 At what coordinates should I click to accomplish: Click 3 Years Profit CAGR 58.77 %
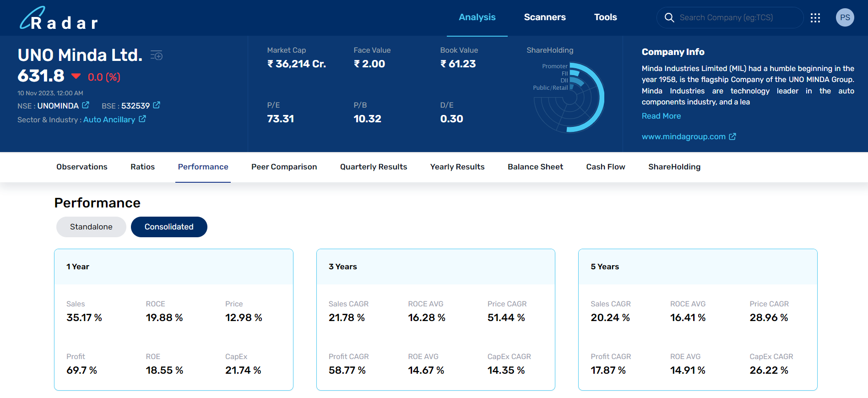tap(347, 370)
